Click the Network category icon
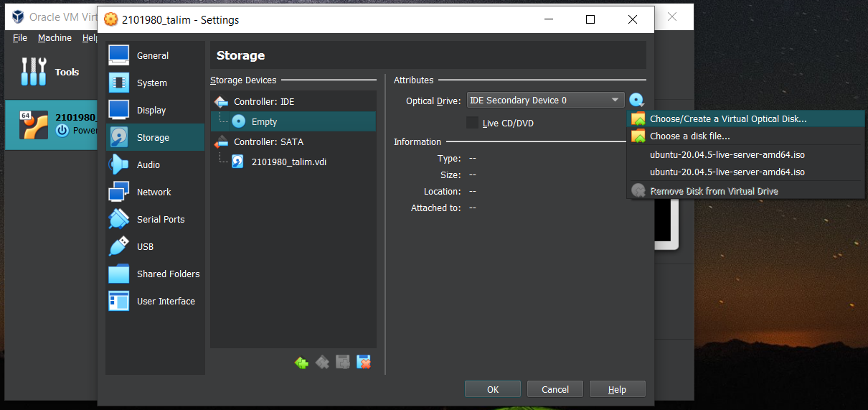 [x=119, y=192]
